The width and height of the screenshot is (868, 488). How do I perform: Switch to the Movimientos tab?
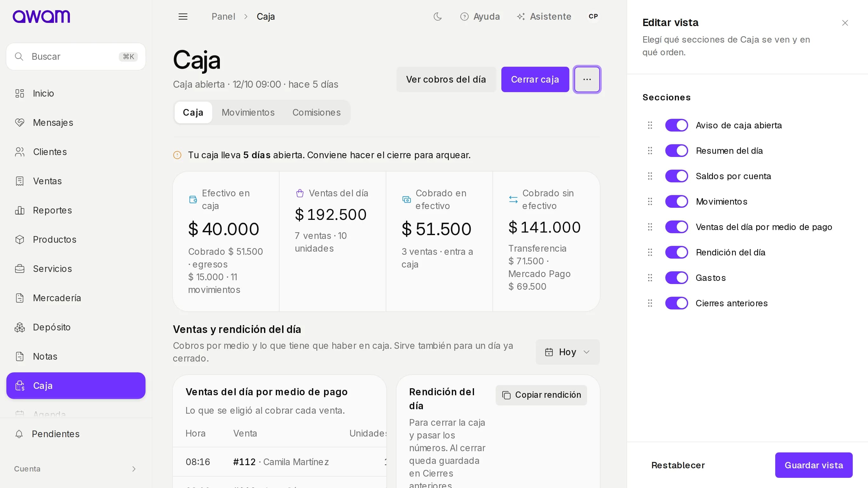point(248,112)
